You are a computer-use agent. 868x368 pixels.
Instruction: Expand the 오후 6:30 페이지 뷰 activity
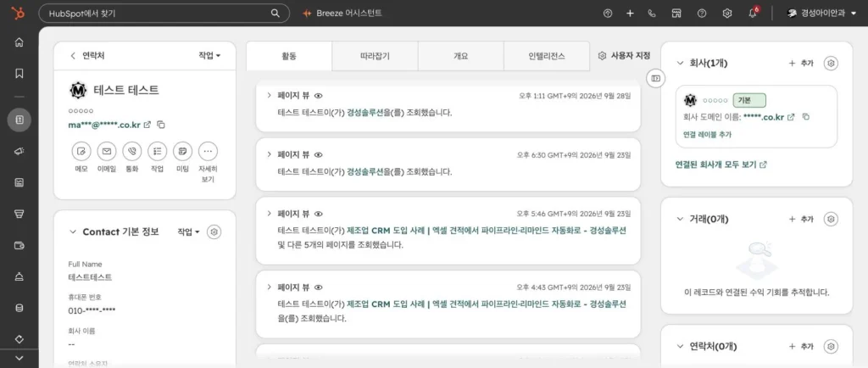click(269, 154)
